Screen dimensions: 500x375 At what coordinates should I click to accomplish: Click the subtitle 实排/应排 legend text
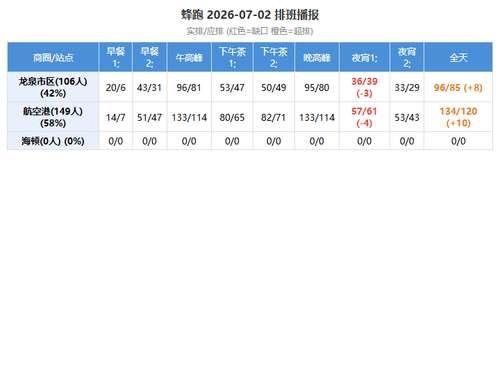click(250, 31)
